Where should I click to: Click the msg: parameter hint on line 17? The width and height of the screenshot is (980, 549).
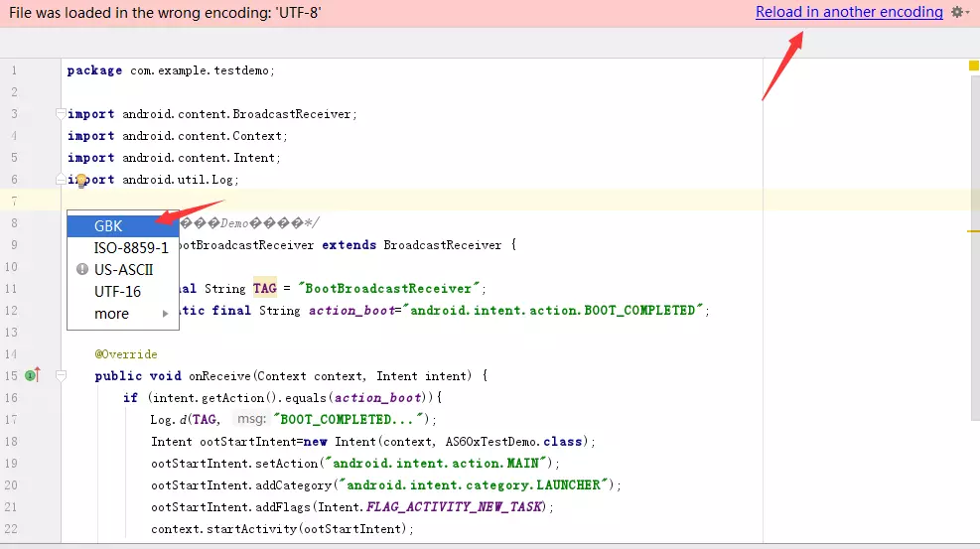click(x=251, y=419)
